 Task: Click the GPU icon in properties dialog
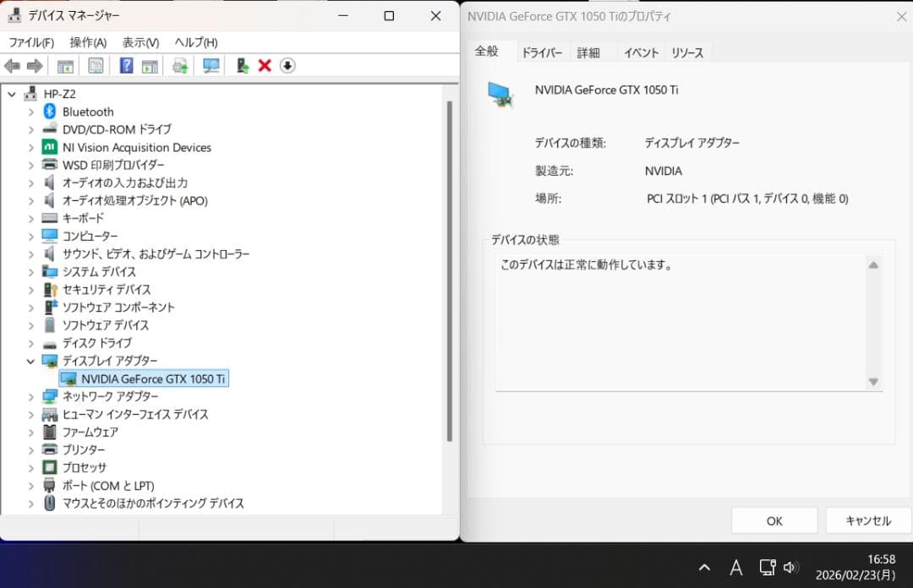pos(500,95)
